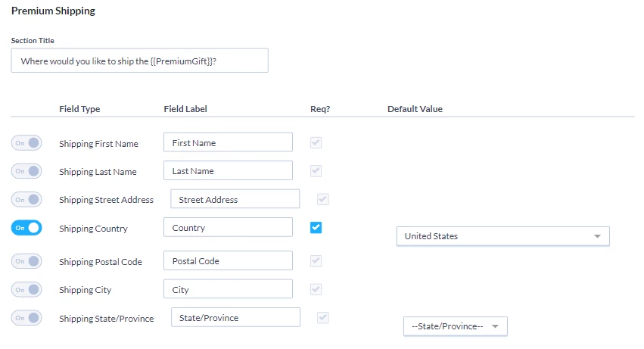Click the City label field
644x349 pixels.
click(228, 289)
